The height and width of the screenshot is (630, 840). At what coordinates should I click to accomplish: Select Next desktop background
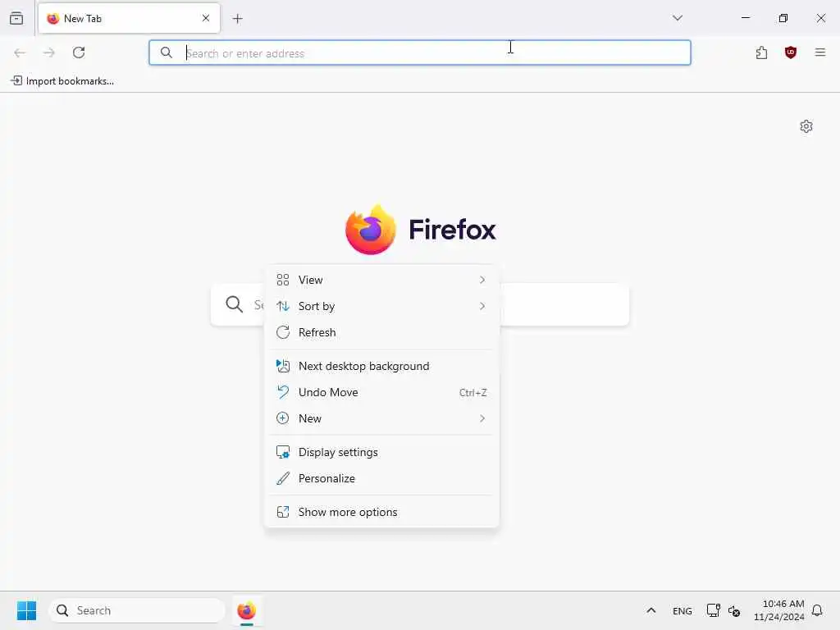click(x=381, y=367)
